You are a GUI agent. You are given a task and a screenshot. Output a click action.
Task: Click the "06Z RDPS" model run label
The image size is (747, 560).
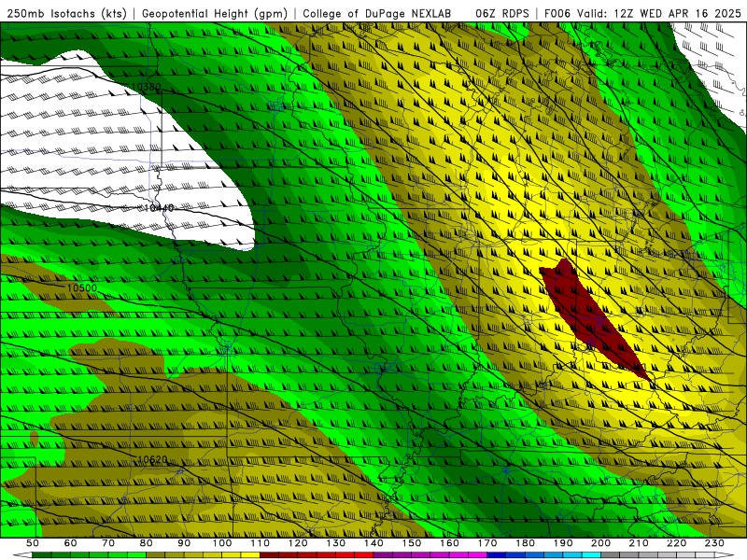(502, 13)
